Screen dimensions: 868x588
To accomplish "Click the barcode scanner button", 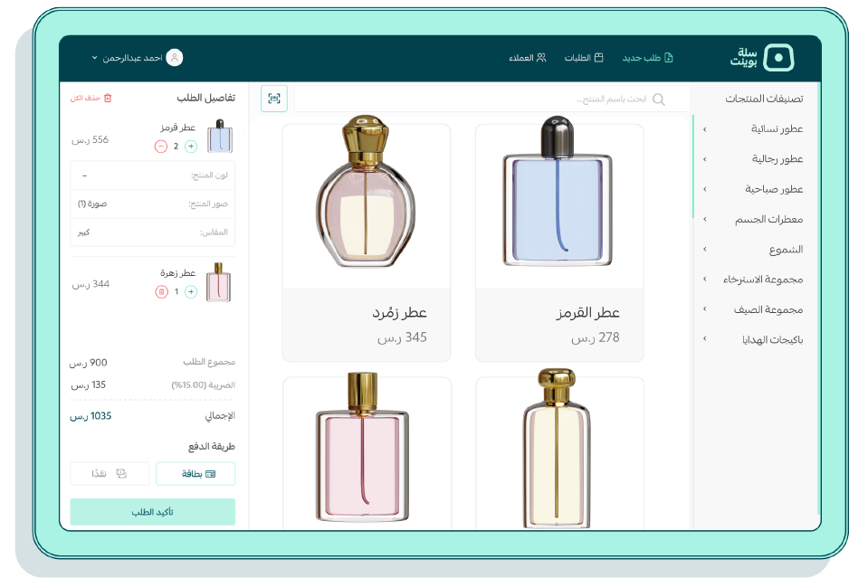I will pos(274,99).
